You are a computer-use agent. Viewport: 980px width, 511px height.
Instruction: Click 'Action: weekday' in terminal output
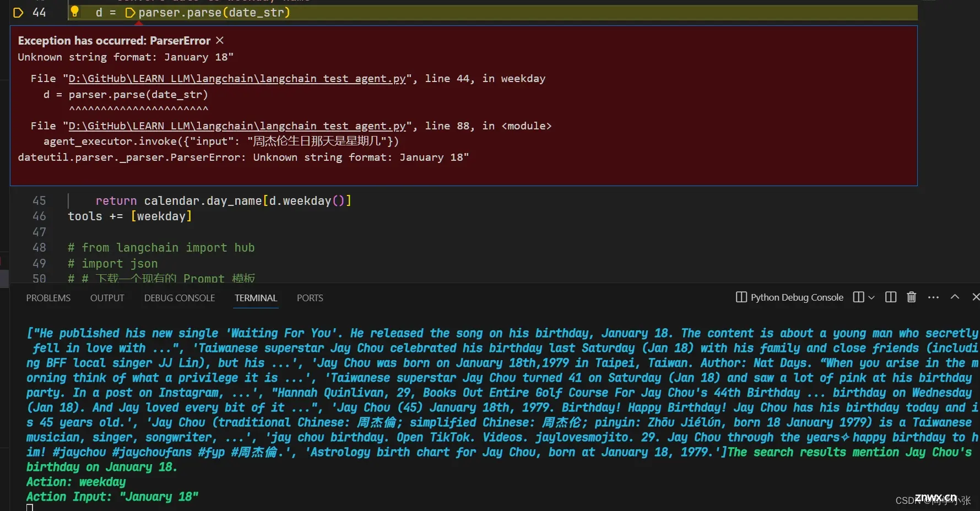(76, 482)
